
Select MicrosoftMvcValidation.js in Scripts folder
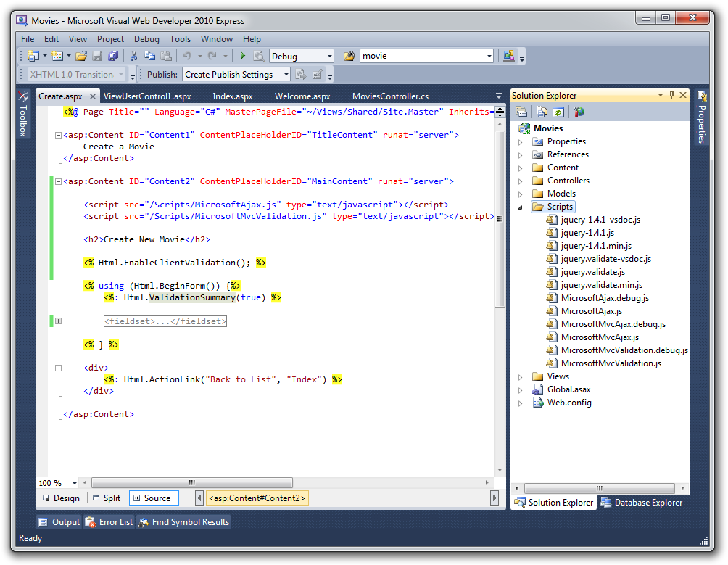coord(611,363)
